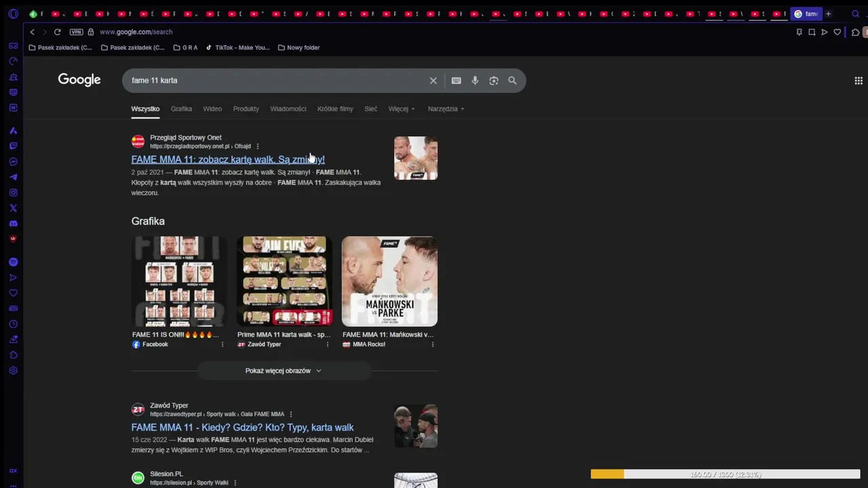Clear the Google search box with X

[x=433, y=81]
